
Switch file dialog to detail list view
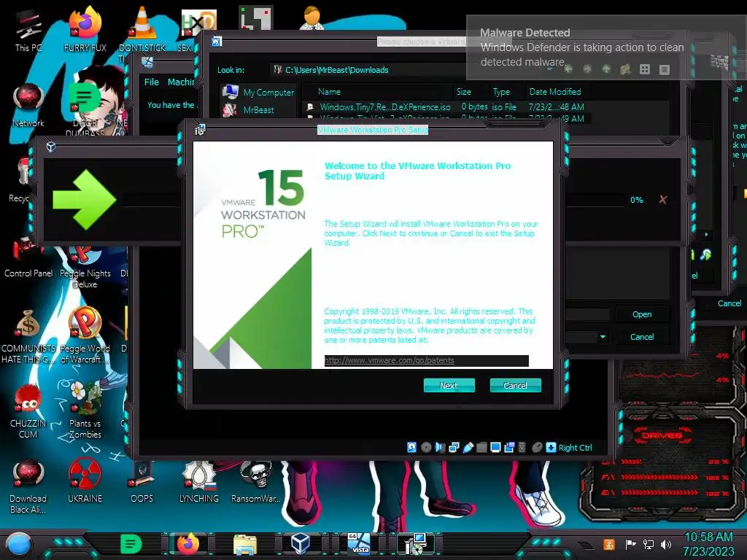664,69
